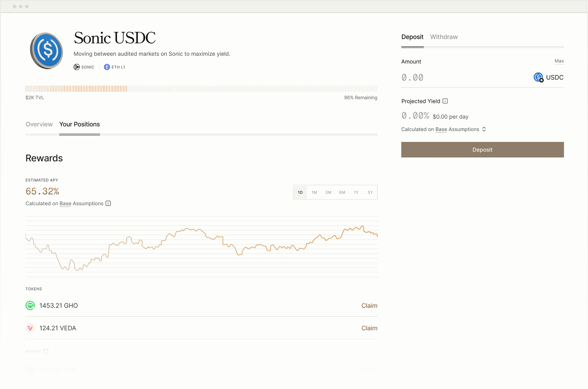Click the TVL capacity progress bar

click(x=201, y=89)
